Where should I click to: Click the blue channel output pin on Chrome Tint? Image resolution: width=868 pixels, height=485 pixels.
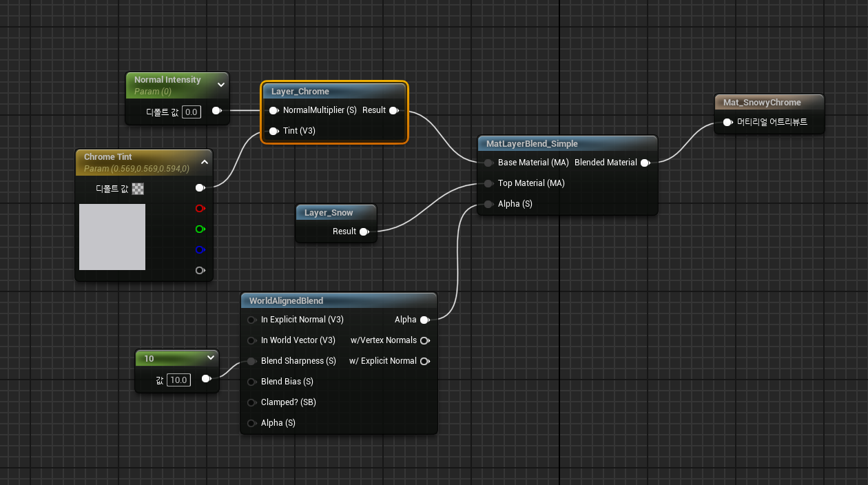[200, 249]
